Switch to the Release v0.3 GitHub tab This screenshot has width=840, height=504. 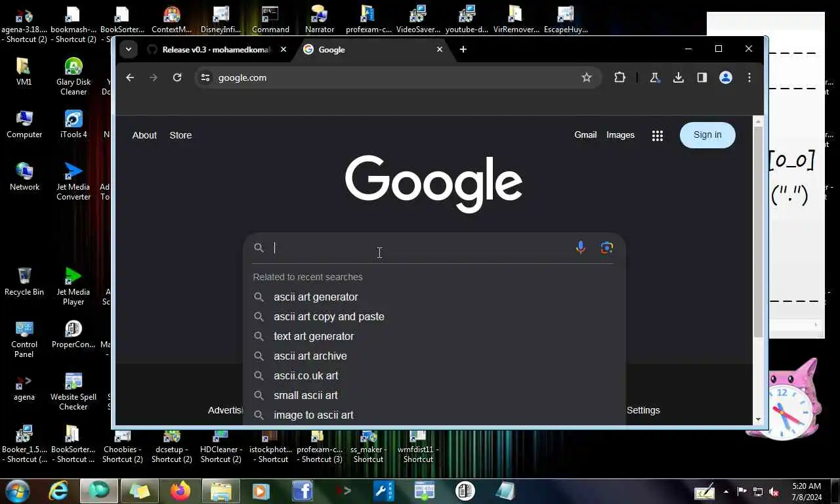(x=217, y=49)
